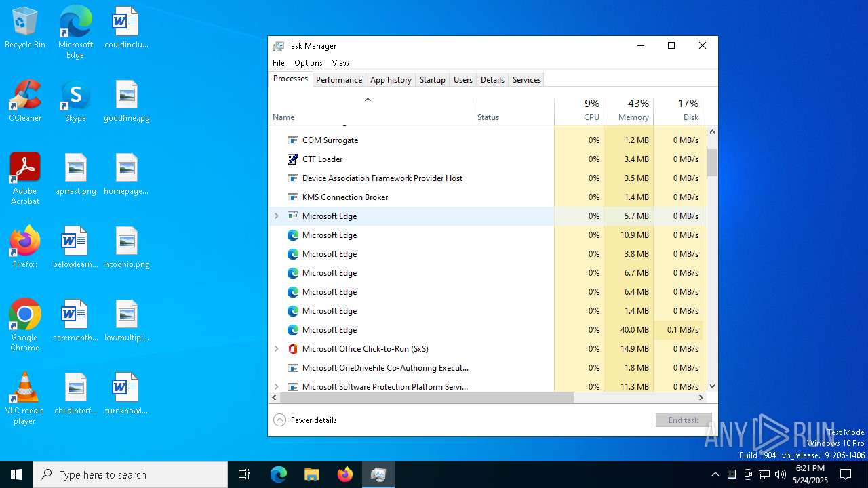Viewport: 868px width, 488px height.
Task: Switch to the Services tab
Action: [x=527, y=80]
